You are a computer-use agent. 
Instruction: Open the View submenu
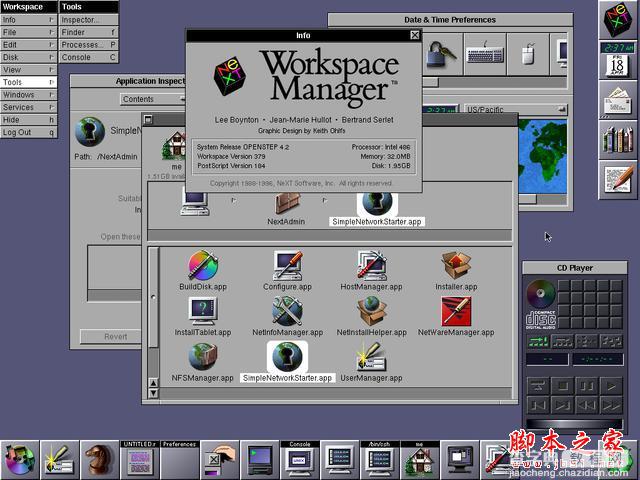29,70
